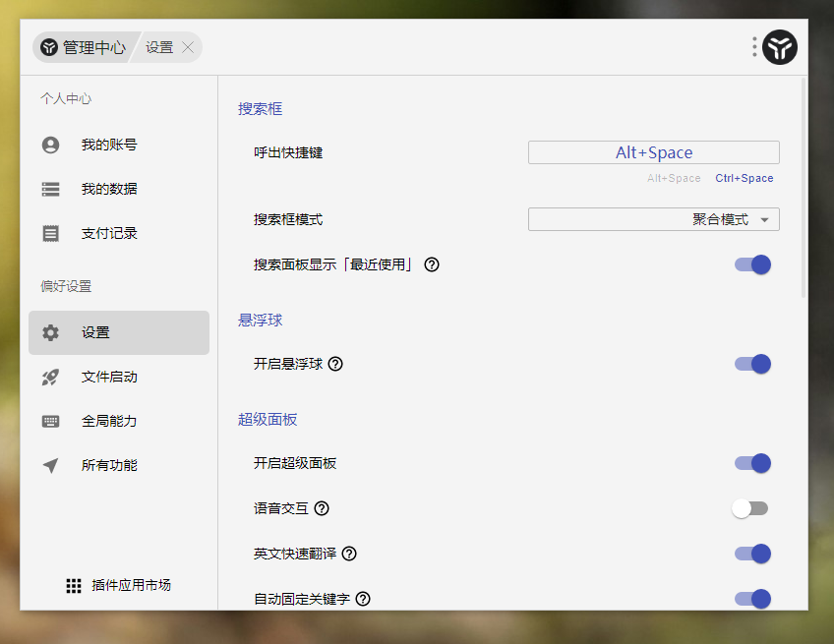Click the 悬浮球 section heading
Image resolution: width=834 pixels, height=644 pixels.
[x=260, y=321]
